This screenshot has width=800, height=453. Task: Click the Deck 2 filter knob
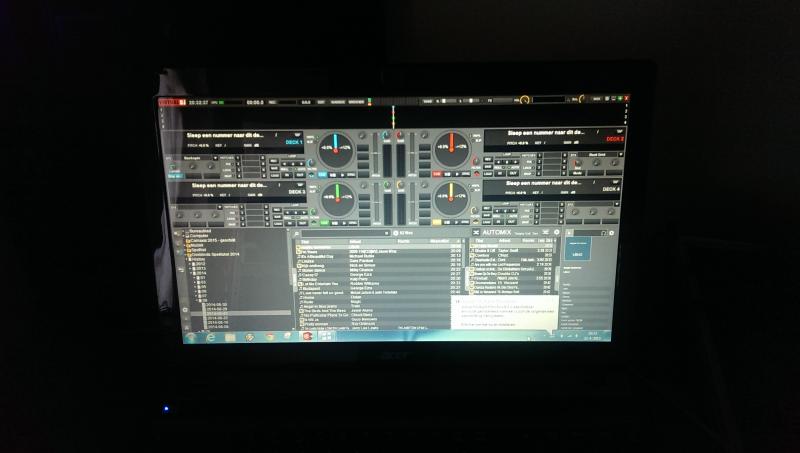coord(476,162)
